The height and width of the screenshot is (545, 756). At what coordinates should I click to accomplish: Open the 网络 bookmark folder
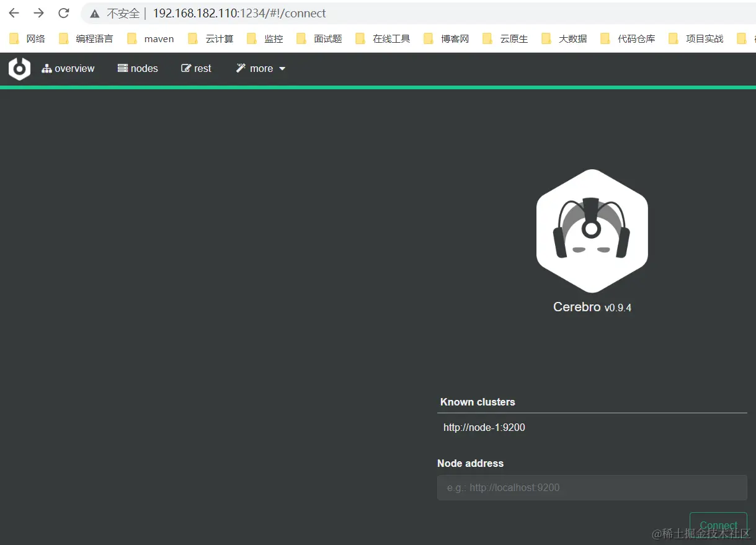(x=27, y=38)
